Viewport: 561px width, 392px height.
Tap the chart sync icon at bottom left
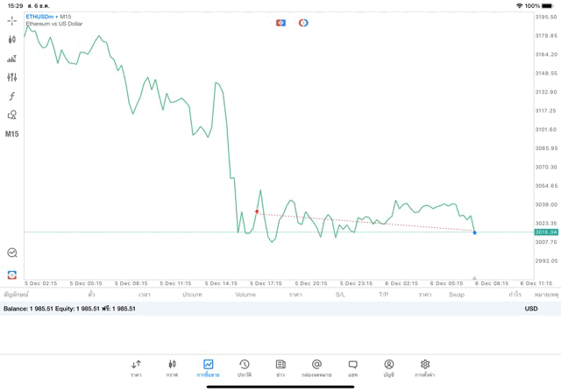(12, 274)
